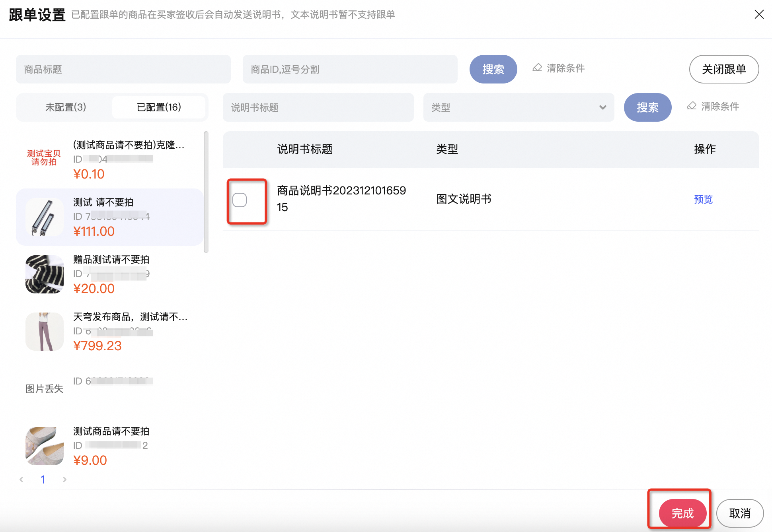Select product 天穹发布商品，测试请不…
772x532 pixels.
pos(110,332)
